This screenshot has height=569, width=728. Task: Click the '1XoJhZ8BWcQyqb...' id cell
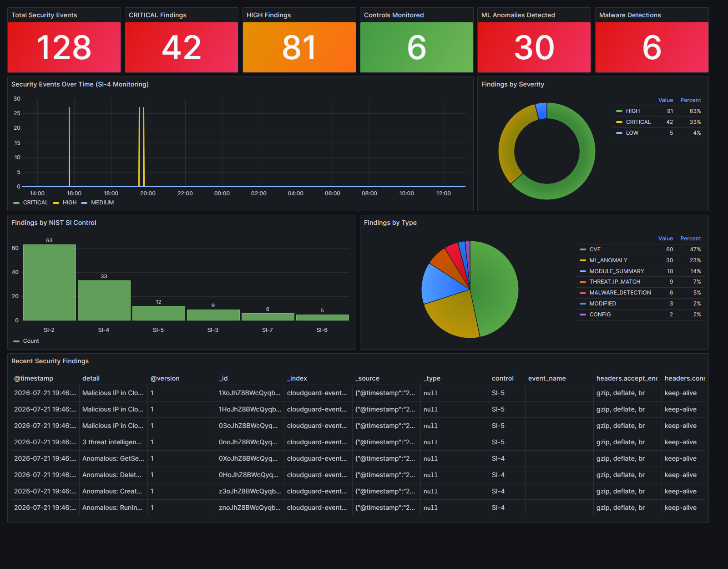250,393
